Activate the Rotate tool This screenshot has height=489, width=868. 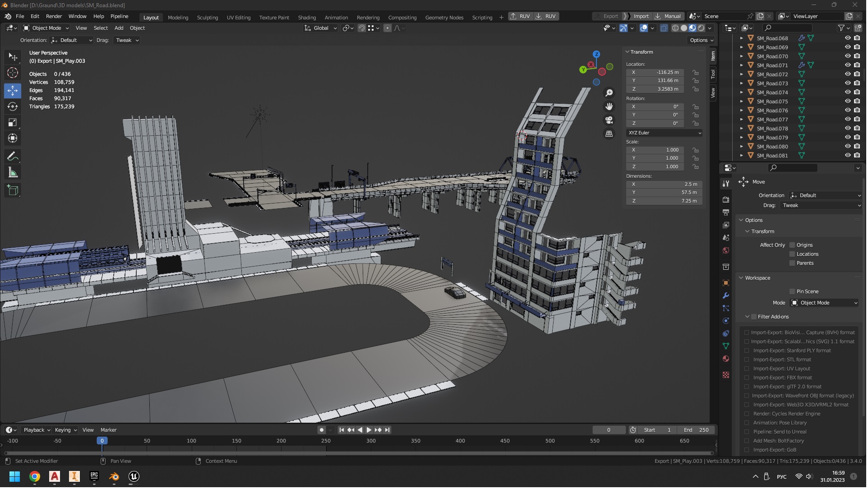13,106
